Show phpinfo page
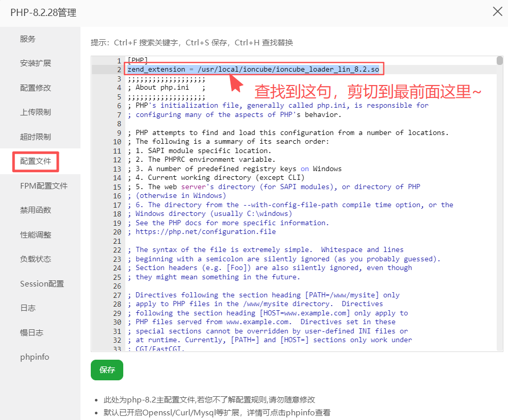Screen dimensions: 508x420 coord(34,357)
